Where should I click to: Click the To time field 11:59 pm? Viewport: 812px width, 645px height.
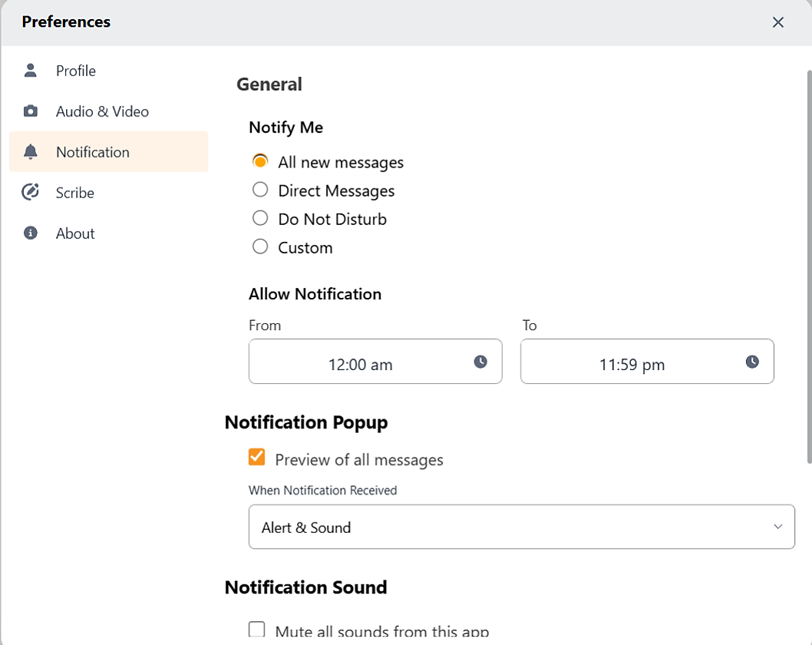click(647, 362)
